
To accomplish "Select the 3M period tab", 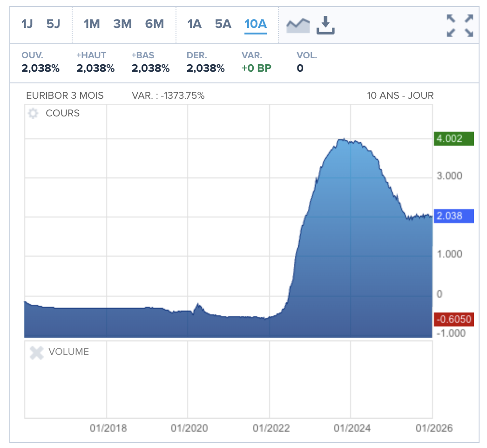I will [122, 24].
